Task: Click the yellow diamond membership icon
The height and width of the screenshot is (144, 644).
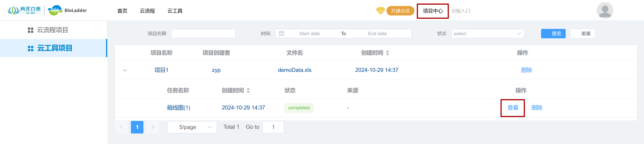Action: click(x=380, y=11)
